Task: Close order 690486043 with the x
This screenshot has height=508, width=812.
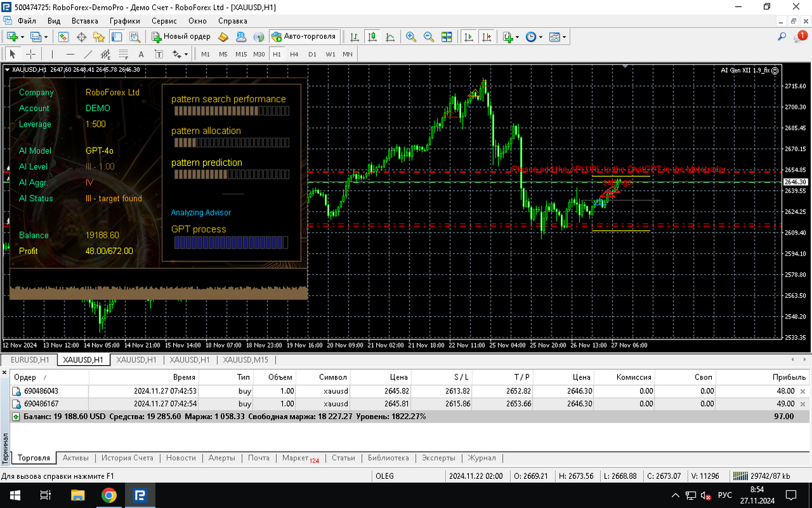Action: pos(803,391)
